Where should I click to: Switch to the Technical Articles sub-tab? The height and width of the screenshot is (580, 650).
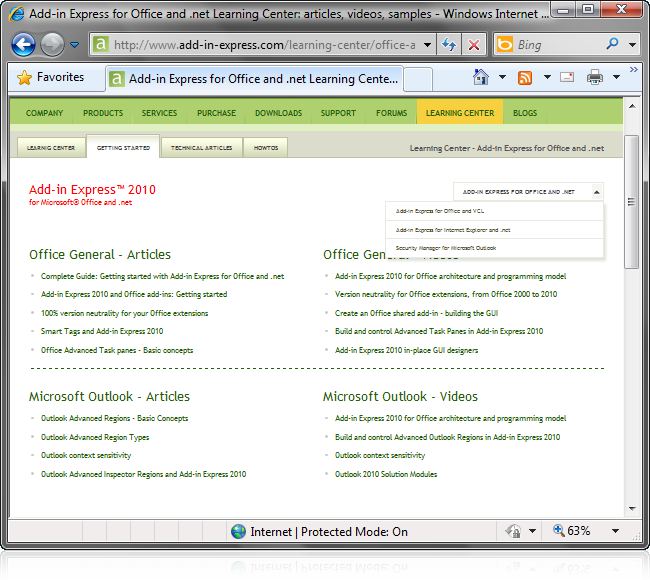[x=201, y=148]
